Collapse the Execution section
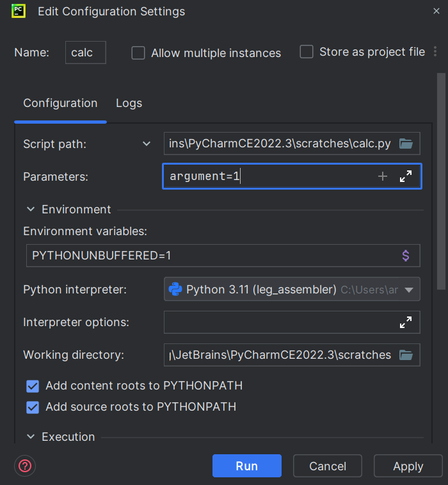The height and width of the screenshot is (485, 448). [31, 437]
